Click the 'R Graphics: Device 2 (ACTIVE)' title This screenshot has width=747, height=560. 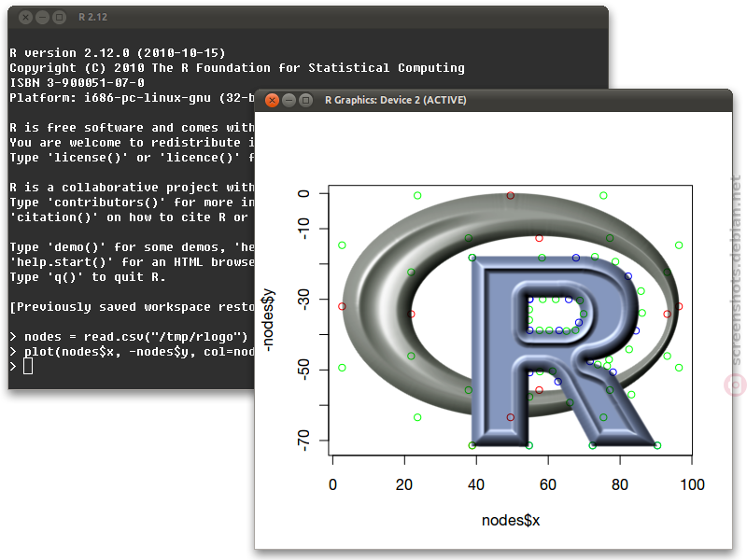click(395, 100)
